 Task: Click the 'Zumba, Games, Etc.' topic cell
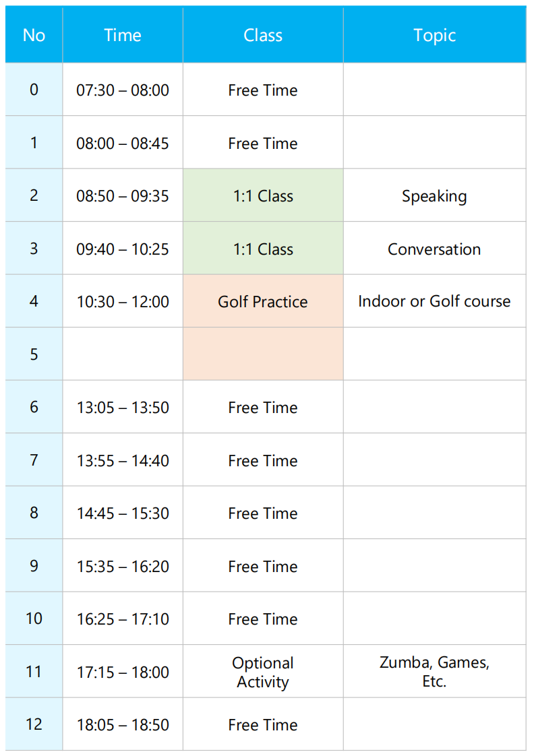pyautogui.click(x=434, y=672)
